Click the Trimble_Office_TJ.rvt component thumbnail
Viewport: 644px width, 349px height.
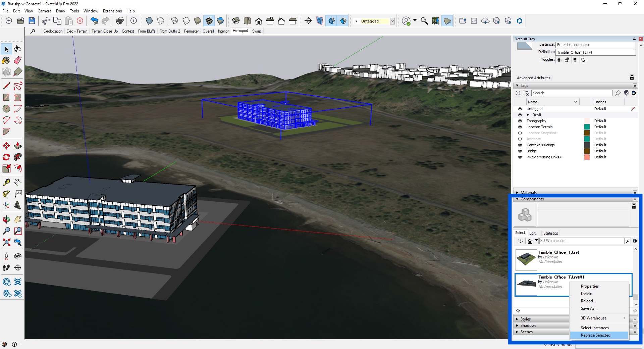point(526,260)
